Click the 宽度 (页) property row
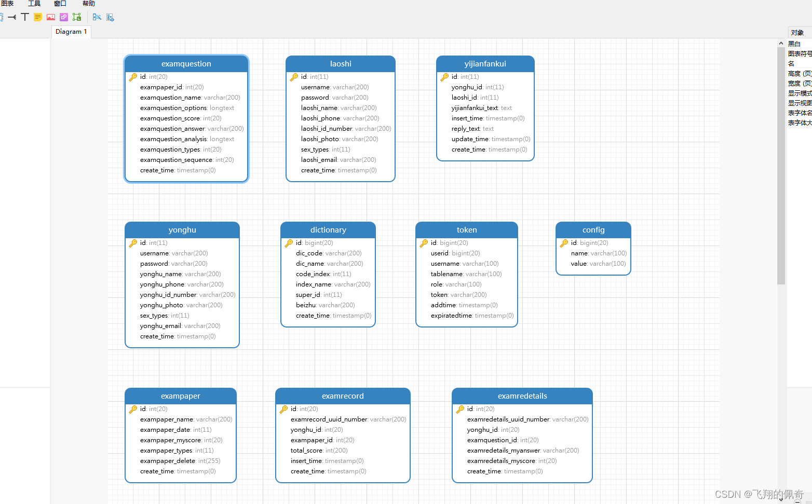 [x=800, y=84]
